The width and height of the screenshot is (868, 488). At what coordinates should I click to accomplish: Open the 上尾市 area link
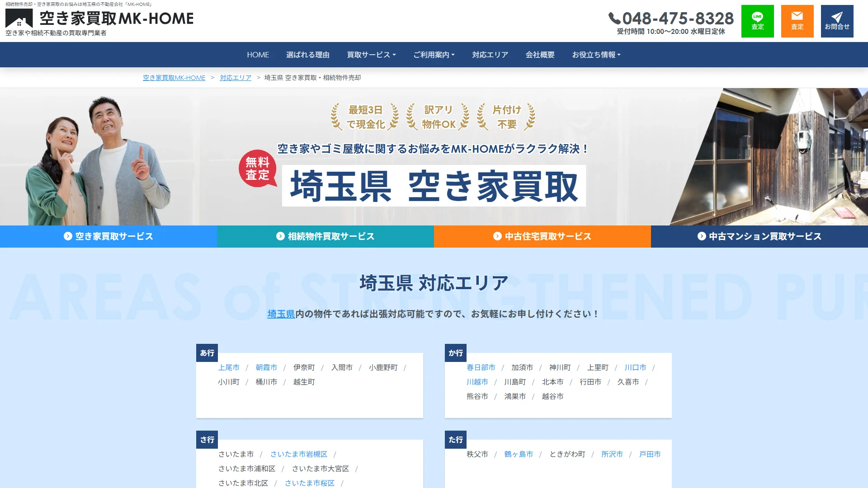pos(229,367)
